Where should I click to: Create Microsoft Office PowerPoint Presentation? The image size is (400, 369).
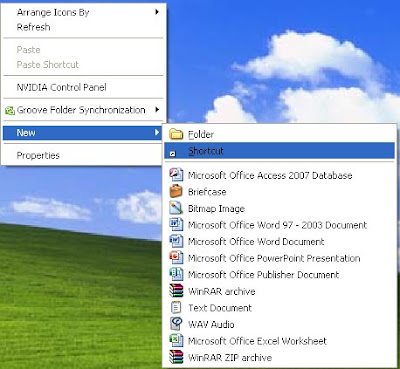(x=279, y=258)
